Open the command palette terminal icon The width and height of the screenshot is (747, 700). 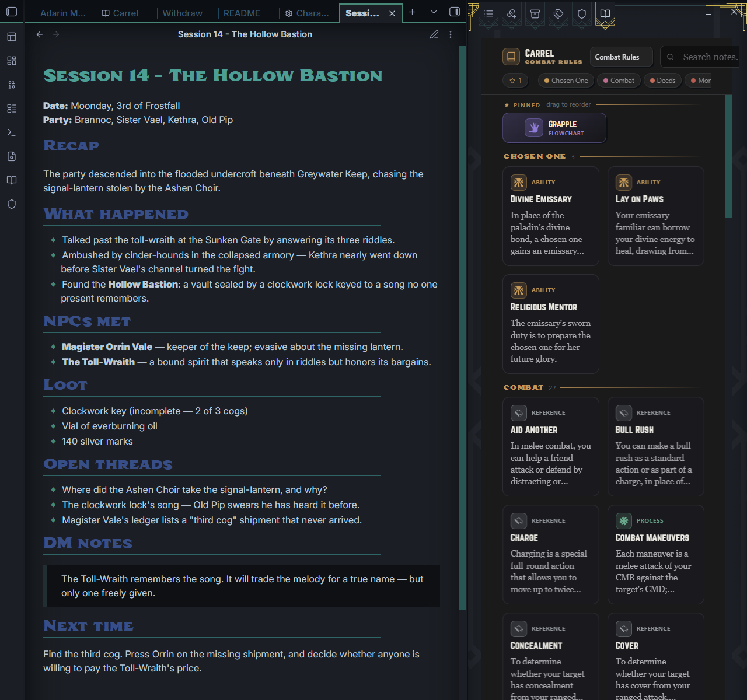(12, 132)
